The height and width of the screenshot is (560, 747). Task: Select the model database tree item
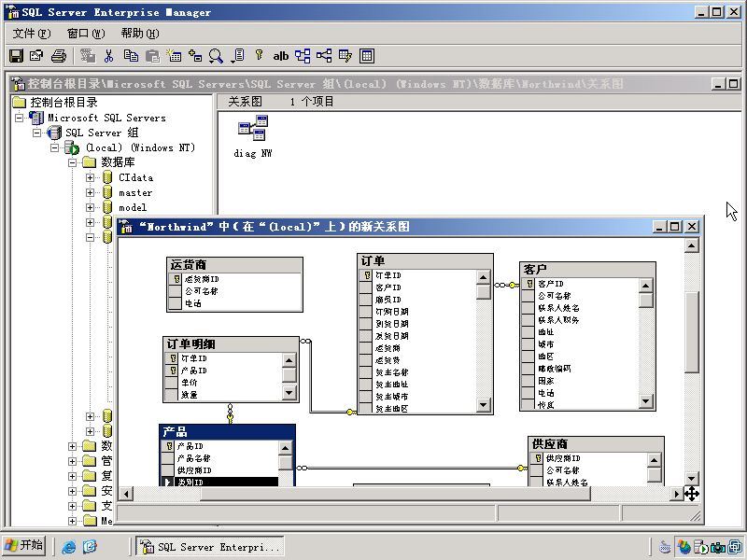(x=133, y=207)
